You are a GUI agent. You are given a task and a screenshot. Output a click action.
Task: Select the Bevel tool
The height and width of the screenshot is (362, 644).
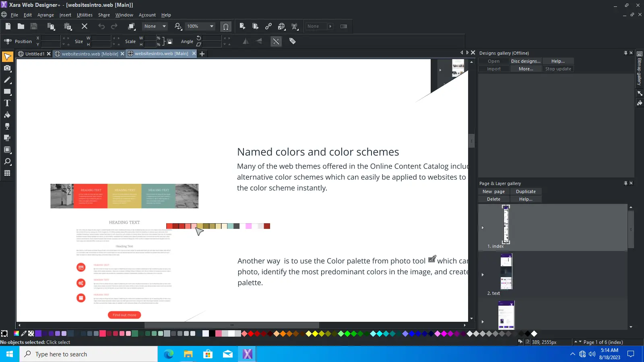pyautogui.click(x=7, y=150)
